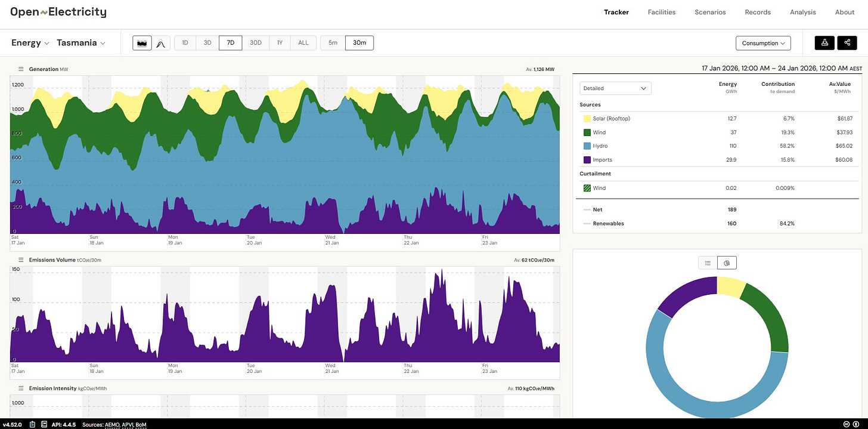
Task: Click the Hydro 58.2% contribution value
Action: click(x=787, y=146)
